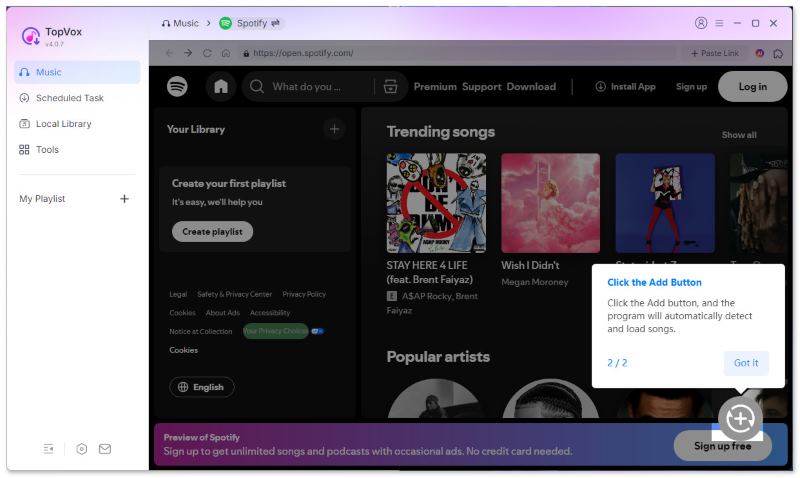Click Show all for Trending songs
800x478 pixels.
739,135
